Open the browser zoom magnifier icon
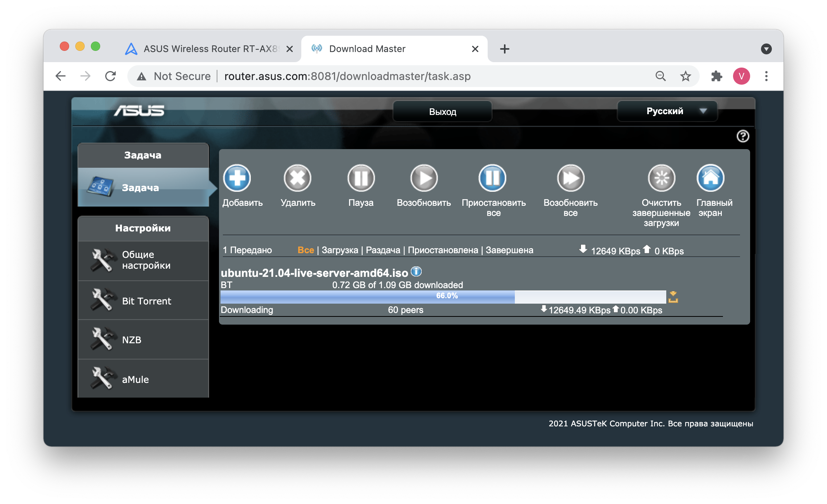The height and width of the screenshot is (504, 827). 660,76
